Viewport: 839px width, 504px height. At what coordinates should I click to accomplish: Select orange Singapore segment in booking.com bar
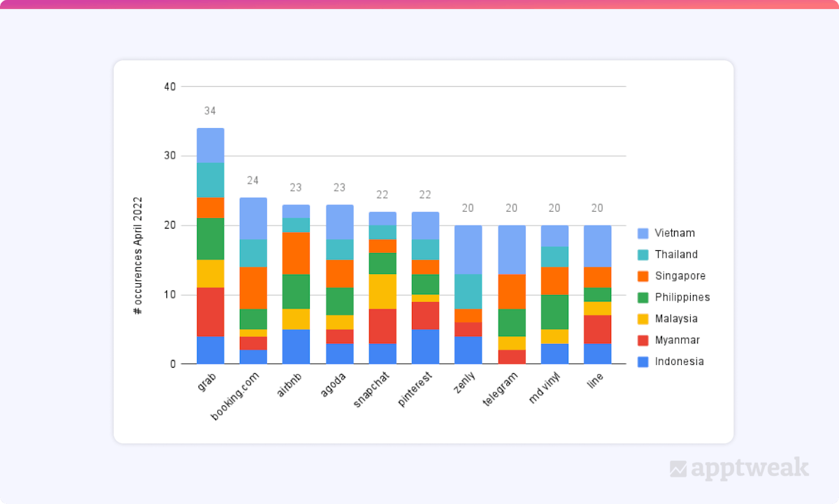point(253,288)
